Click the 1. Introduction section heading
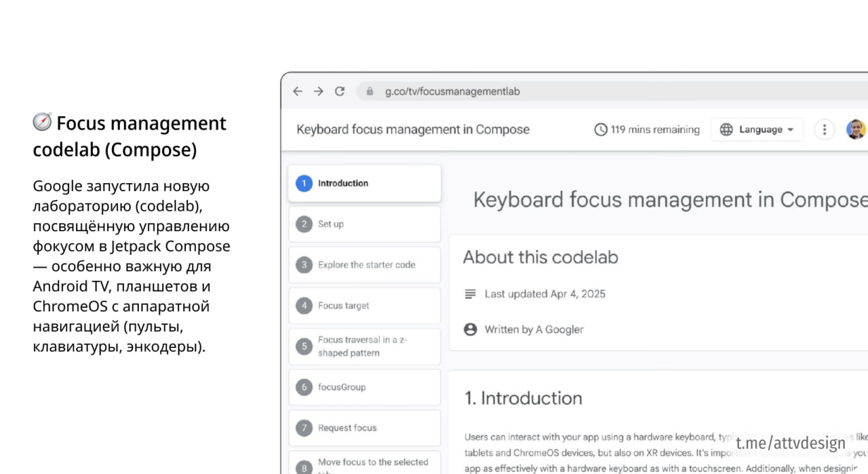Screen dimensions: 868x474 click(x=523, y=398)
